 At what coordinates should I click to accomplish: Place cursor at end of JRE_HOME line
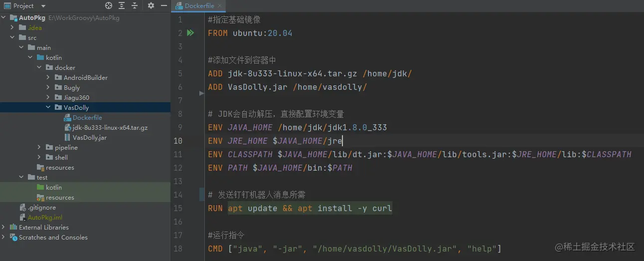[x=342, y=141]
